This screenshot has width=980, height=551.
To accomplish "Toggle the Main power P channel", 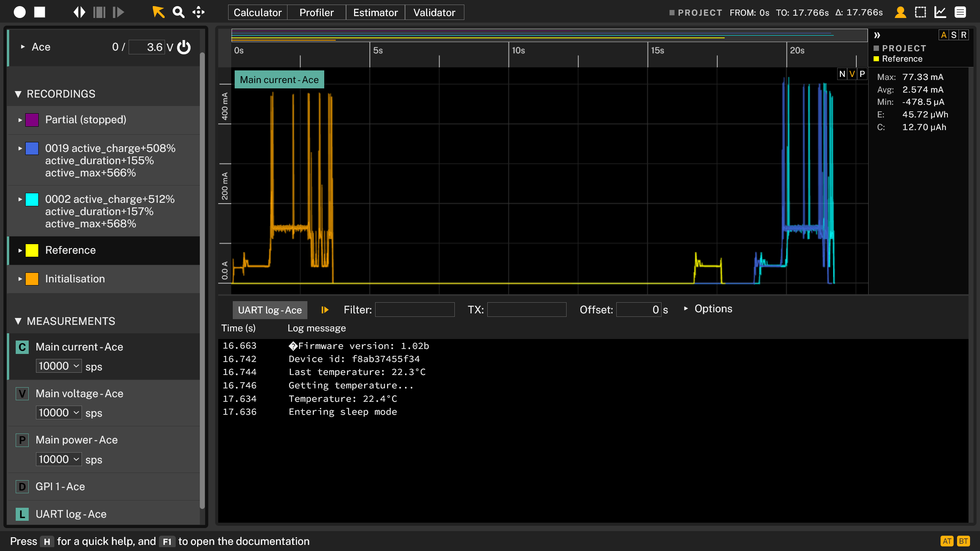I will pos(22,440).
